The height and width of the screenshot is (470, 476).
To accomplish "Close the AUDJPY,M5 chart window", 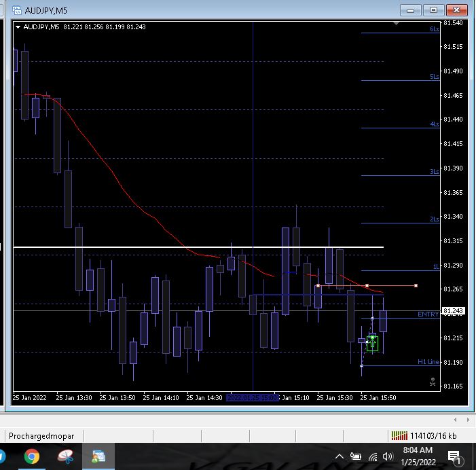I will (x=456, y=10).
